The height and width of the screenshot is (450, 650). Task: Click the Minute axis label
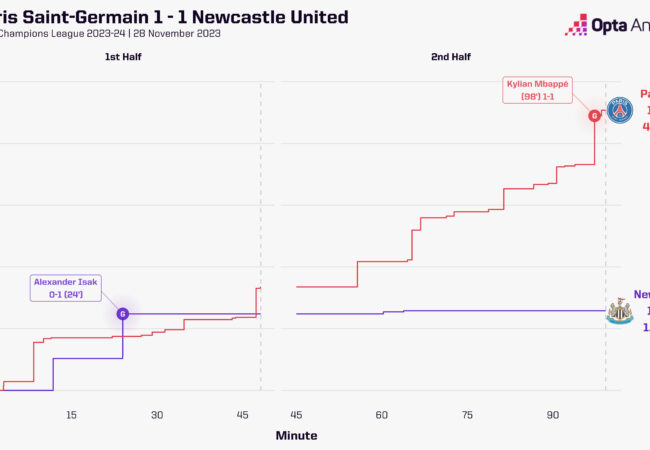(x=296, y=435)
